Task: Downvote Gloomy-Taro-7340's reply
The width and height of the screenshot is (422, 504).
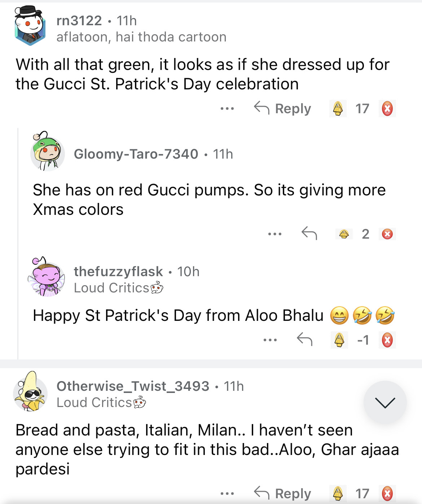Action: coord(387,234)
